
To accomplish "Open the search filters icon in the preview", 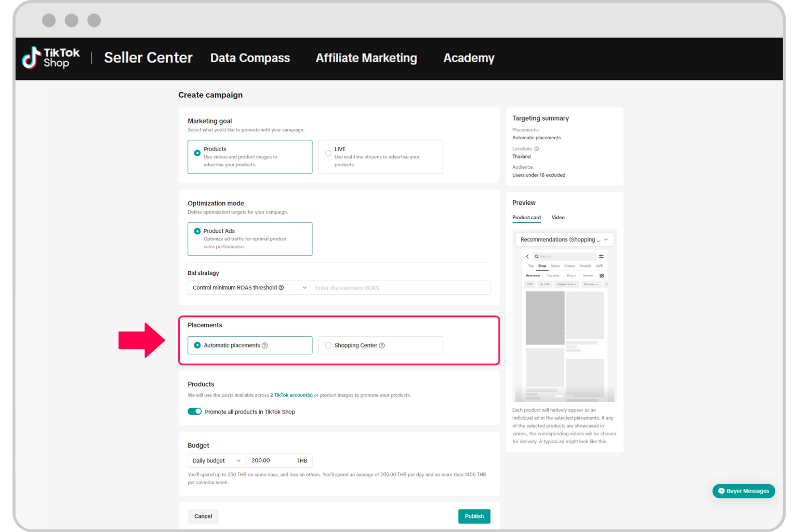I will tap(601, 256).
